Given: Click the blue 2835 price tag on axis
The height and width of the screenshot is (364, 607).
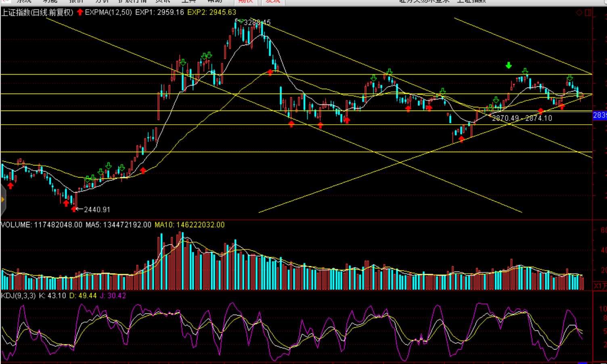Looking at the screenshot, I should click(599, 116).
